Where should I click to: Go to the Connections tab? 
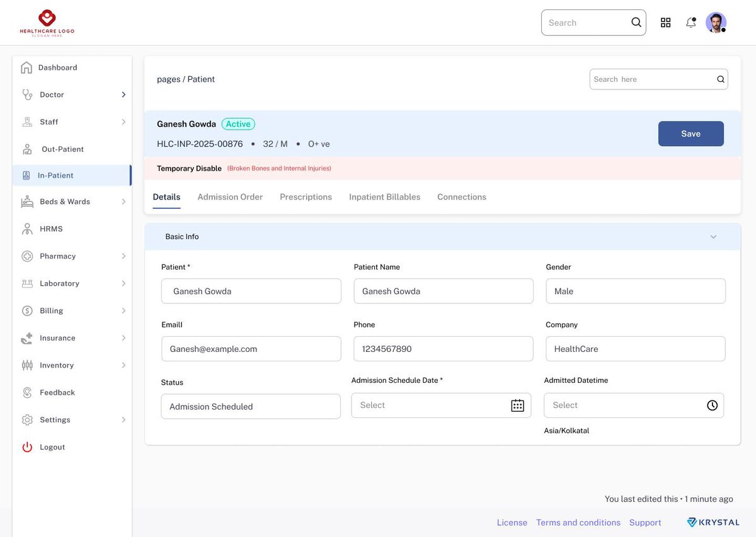point(462,197)
